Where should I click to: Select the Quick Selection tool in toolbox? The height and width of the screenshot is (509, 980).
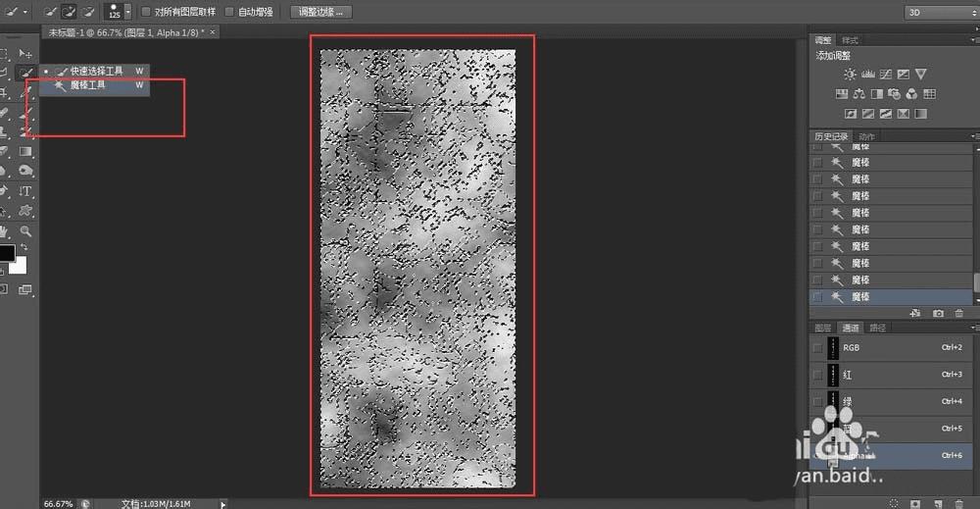pyautogui.click(x=25, y=73)
